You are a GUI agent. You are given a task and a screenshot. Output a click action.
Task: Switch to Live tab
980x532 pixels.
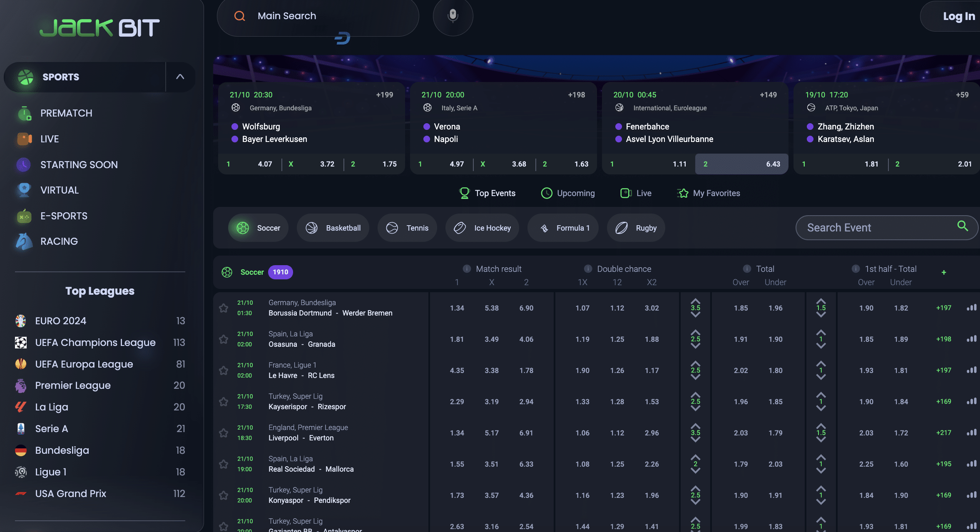[636, 193]
